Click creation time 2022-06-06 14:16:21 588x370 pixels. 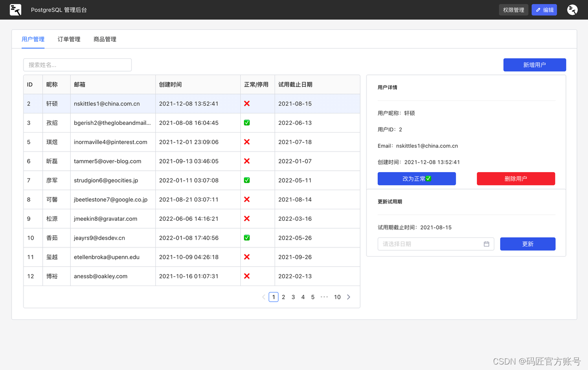pyautogui.click(x=189, y=219)
